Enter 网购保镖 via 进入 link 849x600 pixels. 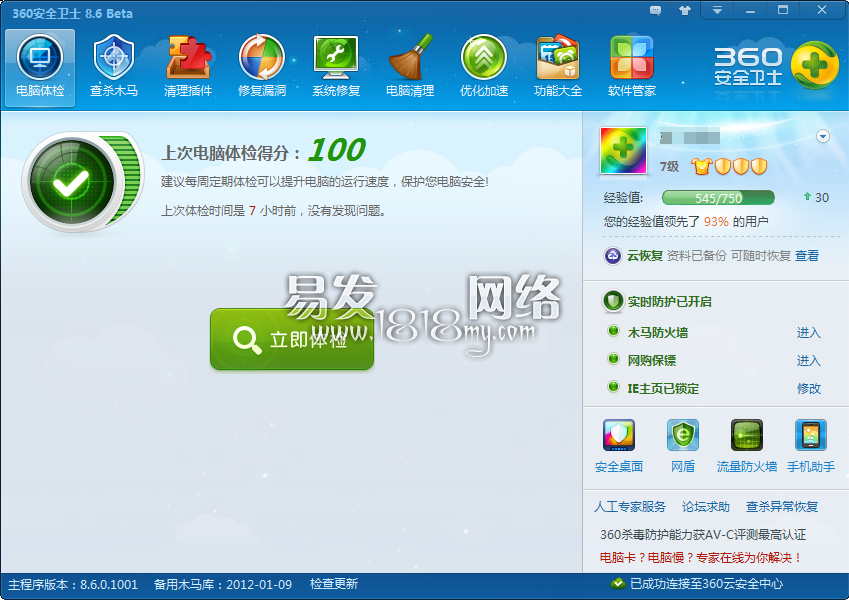(x=808, y=361)
